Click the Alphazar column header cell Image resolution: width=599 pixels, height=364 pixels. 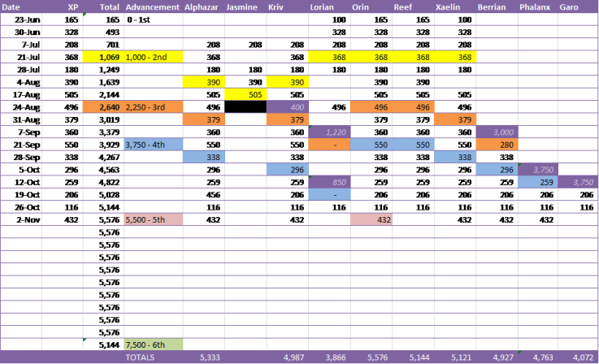coord(202,6)
